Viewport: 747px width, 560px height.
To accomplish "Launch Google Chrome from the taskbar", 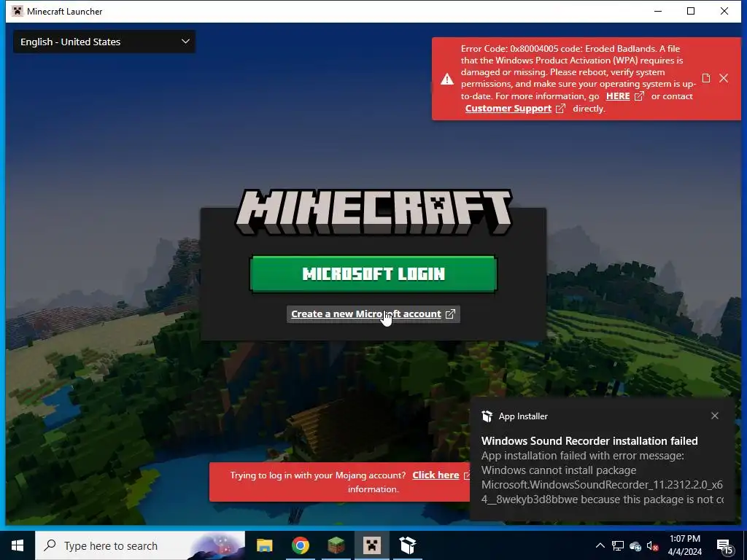I will 301,545.
